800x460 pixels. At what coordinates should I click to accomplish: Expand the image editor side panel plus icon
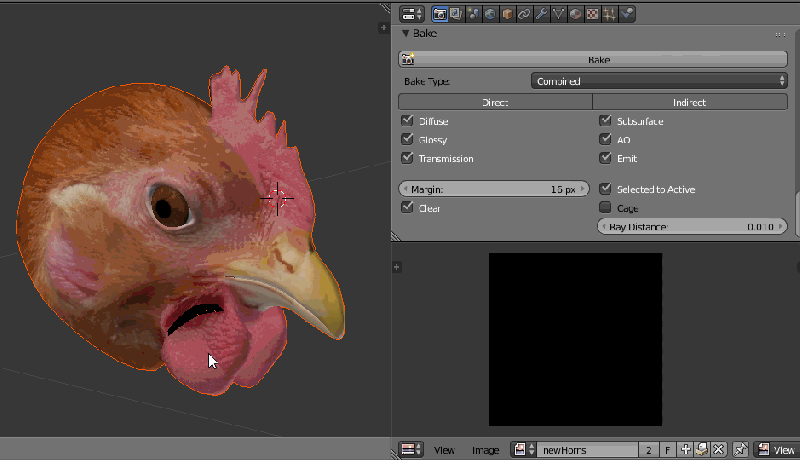(396, 267)
